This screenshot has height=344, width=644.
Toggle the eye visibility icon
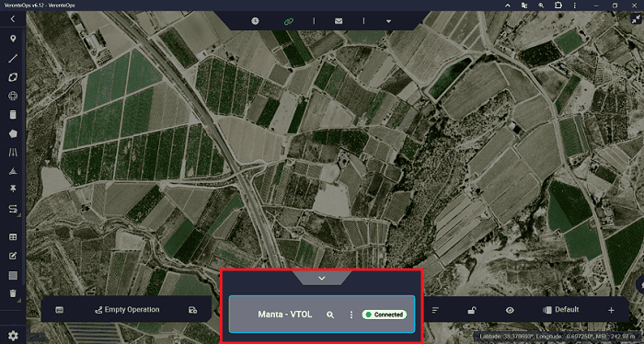pos(510,310)
